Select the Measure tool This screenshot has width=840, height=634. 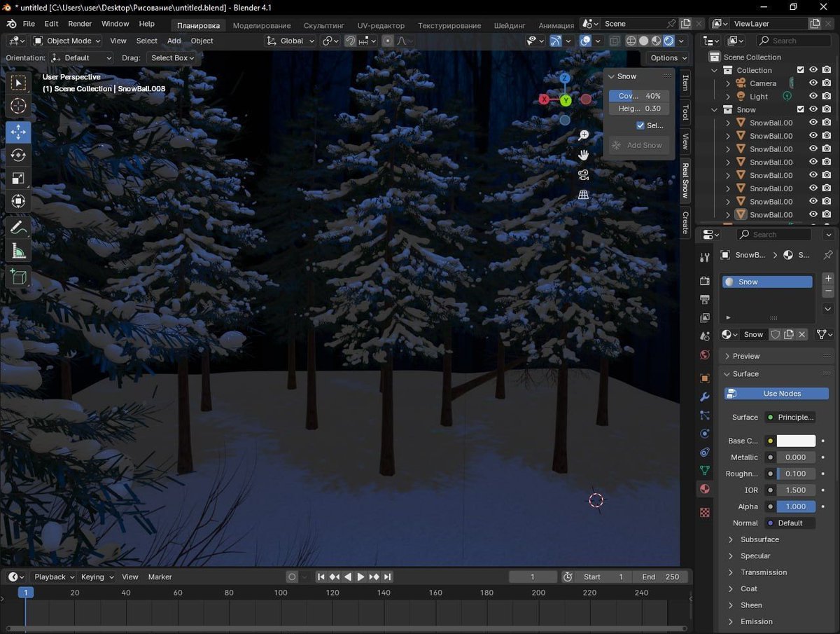click(x=18, y=251)
